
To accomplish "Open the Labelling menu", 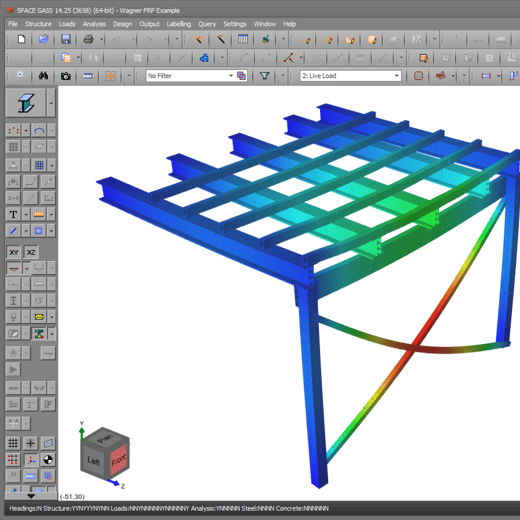I will pyautogui.click(x=179, y=24).
